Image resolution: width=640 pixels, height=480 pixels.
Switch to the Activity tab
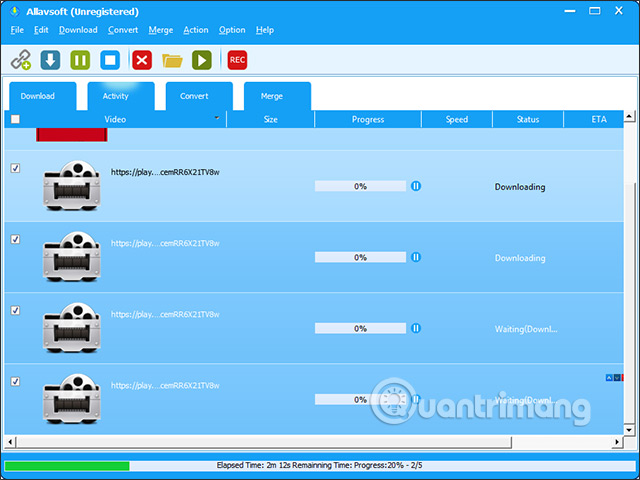click(121, 96)
